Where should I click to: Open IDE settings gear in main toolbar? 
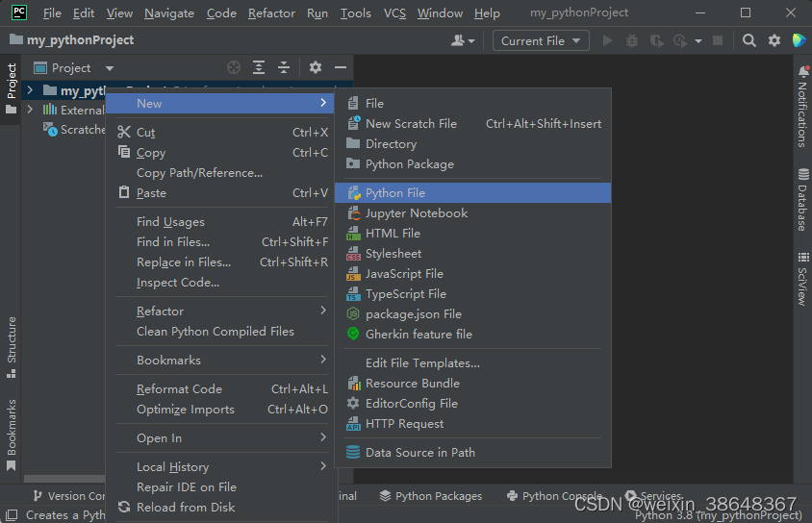tap(774, 40)
